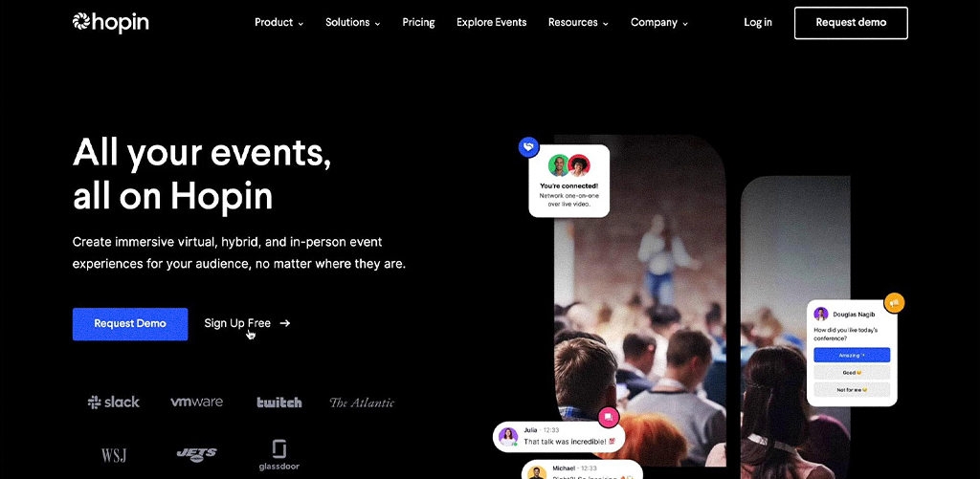Click the arrow beside Sign Up Free
Viewport: 980px width, 479px height.
285,323
